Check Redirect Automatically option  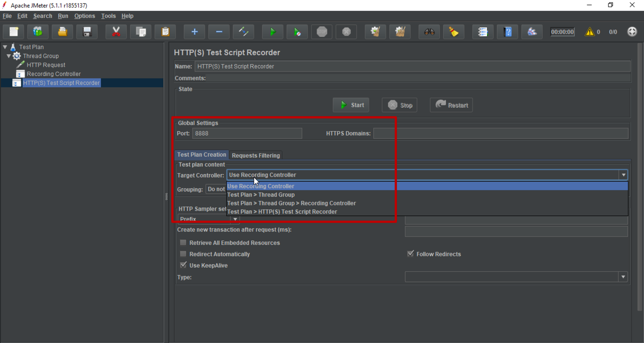tap(183, 254)
